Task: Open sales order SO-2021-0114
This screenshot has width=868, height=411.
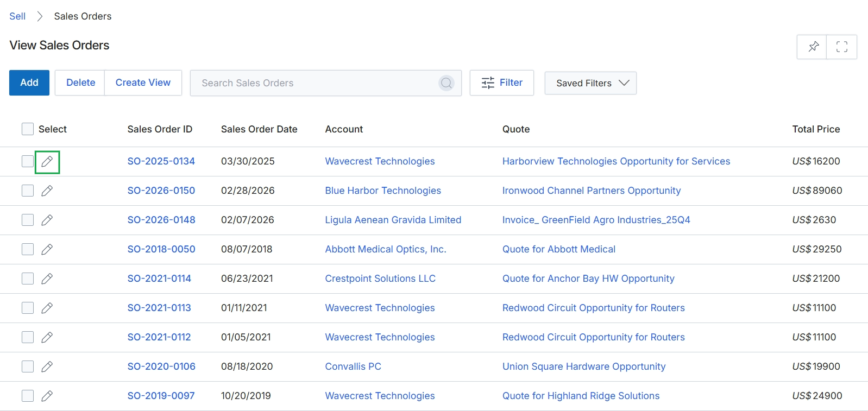Action: (x=159, y=279)
